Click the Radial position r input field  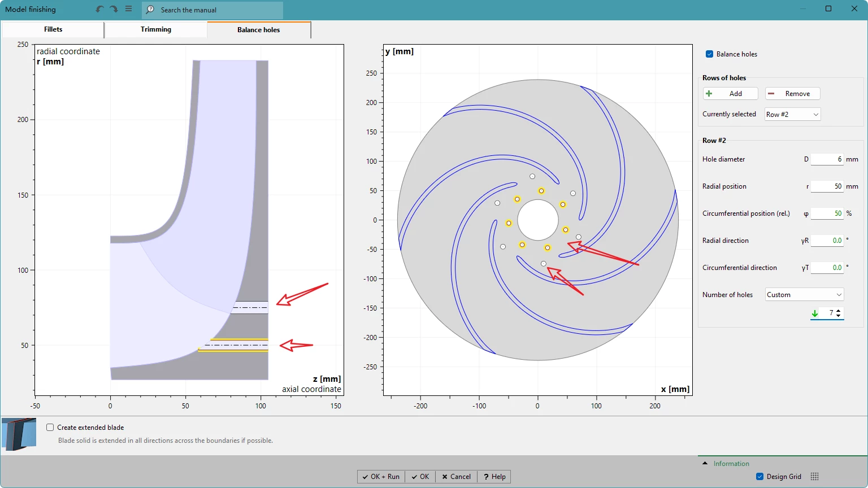[x=827, y=186]
